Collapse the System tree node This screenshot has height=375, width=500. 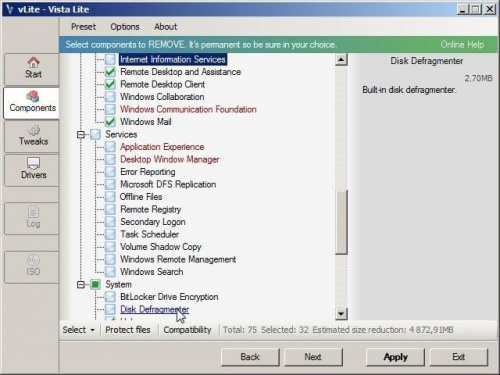pos(81,285)
